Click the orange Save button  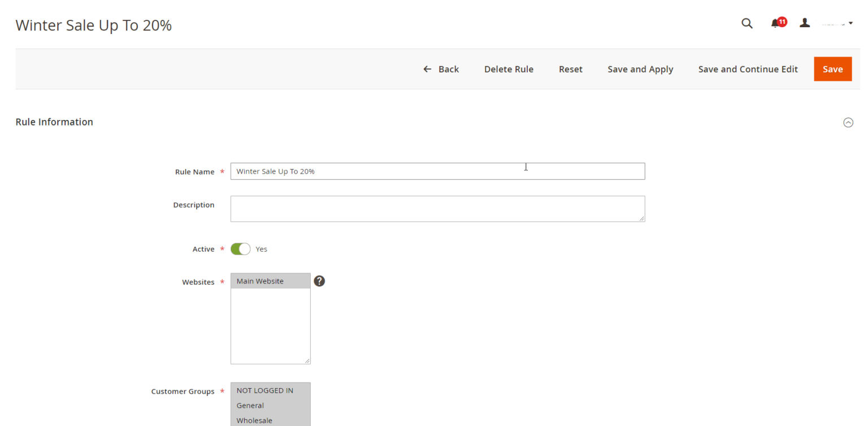click(x=832, y=69)
